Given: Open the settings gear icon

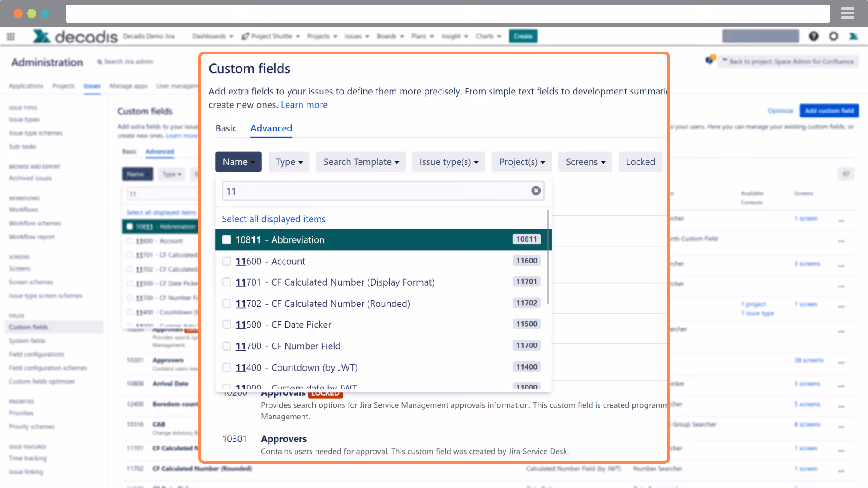Looking at the screenshot, I should click(x=833, y=36).
